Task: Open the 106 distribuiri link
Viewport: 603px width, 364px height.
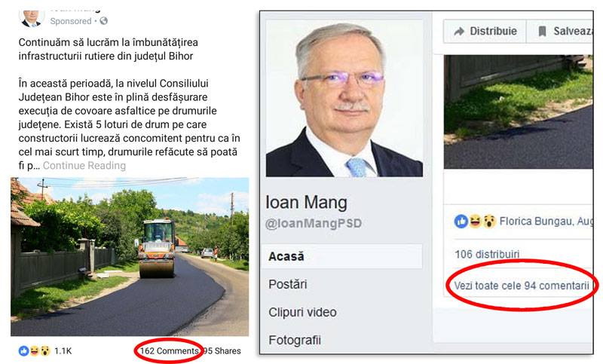Action: [487, 254]
